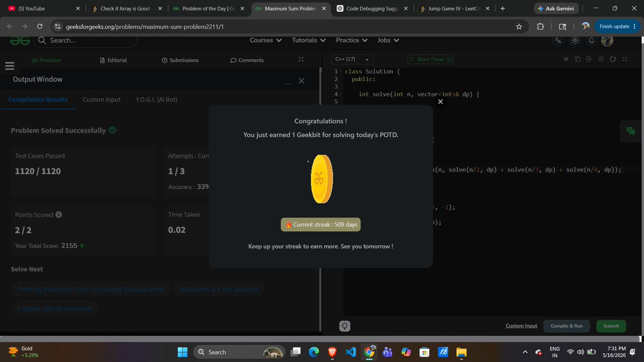The image size is (644, 362).
Task: Expand the Courses menu
Action: click(x=266, y=40)
